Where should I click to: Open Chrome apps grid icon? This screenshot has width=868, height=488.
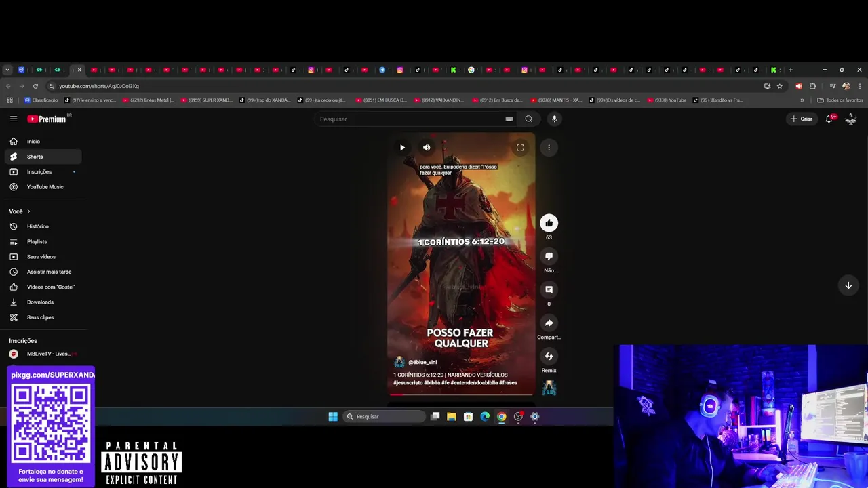point(9,100)
